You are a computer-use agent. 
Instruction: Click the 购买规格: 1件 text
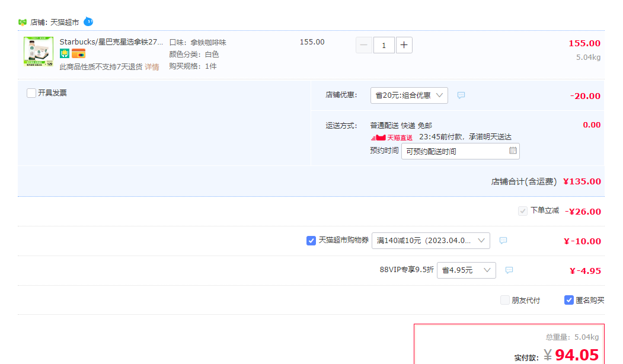pyautogui.click(x=193, y=66)
